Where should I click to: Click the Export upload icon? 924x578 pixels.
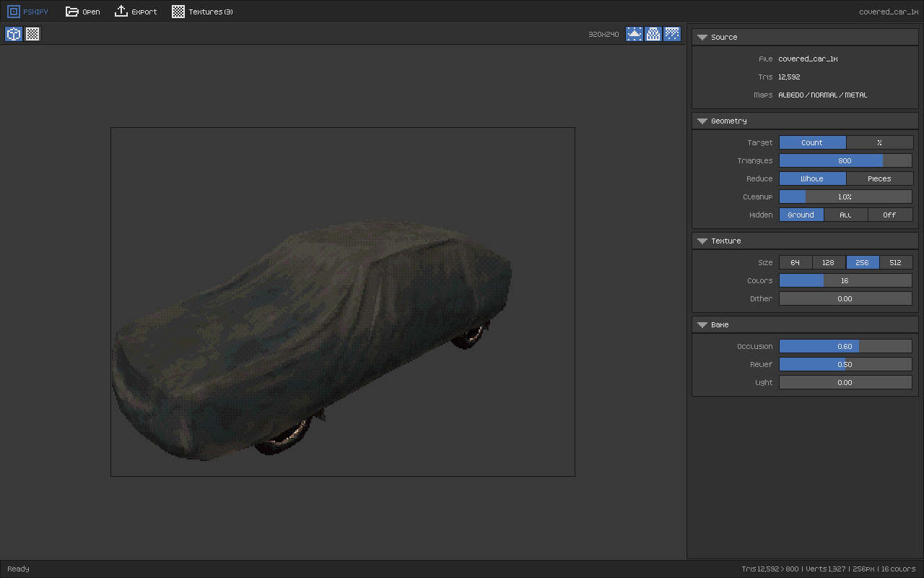click(x=121, y=12)
